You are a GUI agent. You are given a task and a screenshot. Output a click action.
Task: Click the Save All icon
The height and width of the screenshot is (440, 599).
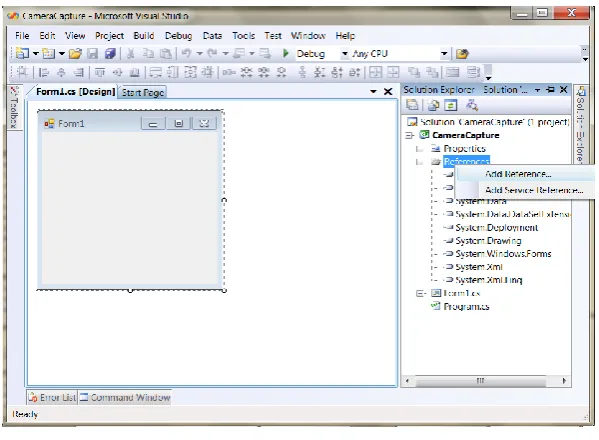click(x=110, y=53)
